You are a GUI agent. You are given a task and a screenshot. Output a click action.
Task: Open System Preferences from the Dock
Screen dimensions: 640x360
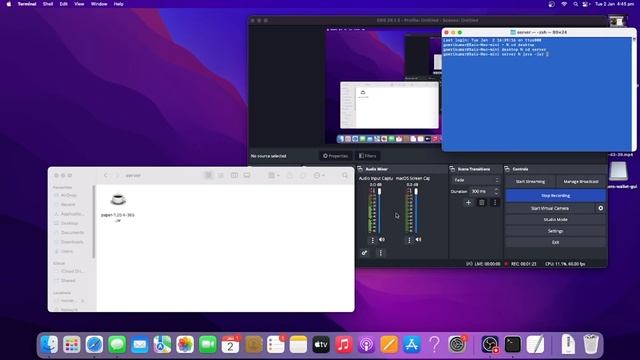pos(458,344)
